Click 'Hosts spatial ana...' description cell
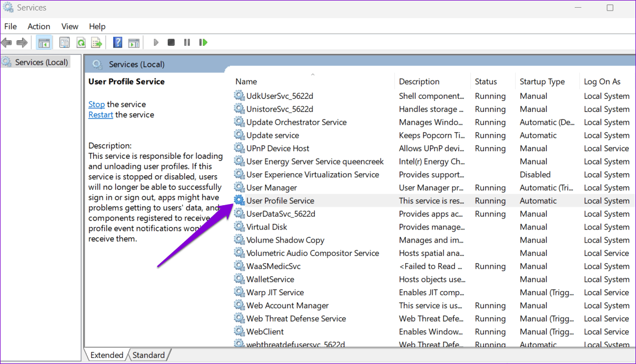Viewport: 636px width, 364px height. (432, 253)
